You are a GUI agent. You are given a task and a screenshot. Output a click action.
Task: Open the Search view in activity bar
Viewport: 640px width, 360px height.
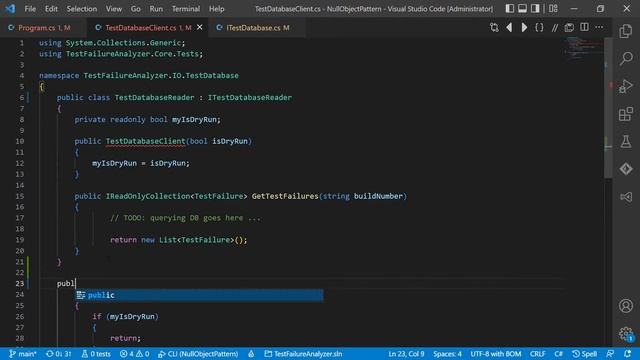coord(626,58)
